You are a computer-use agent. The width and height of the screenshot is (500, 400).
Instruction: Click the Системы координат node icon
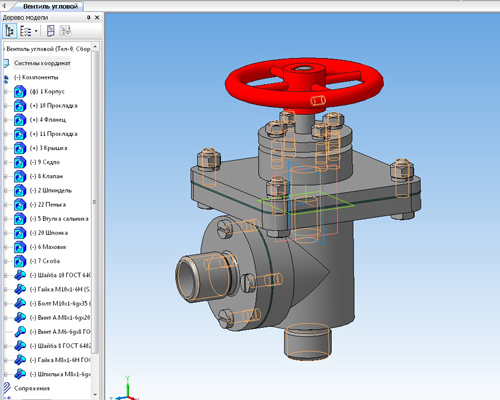6,63
